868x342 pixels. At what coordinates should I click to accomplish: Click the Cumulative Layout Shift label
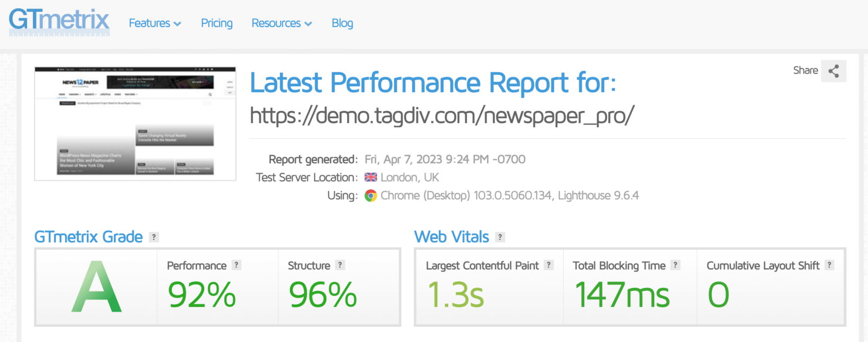tap(763, 266)
